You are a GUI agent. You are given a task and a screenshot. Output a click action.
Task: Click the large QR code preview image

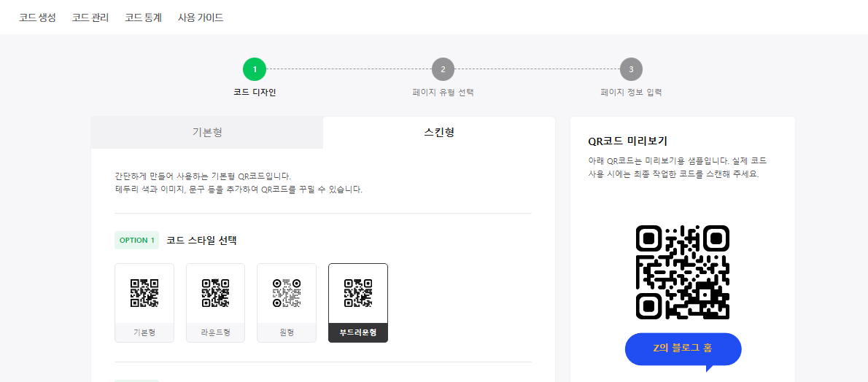click(x=683, y=272)
